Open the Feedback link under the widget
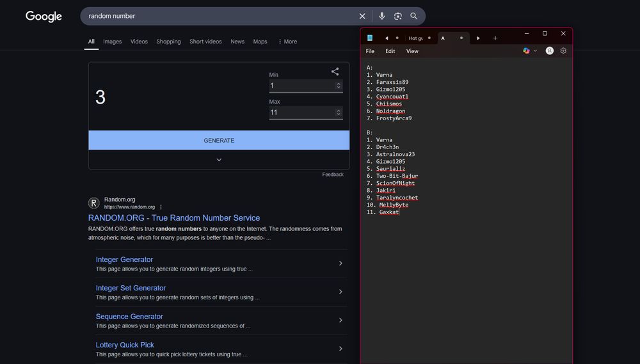The image size is (640, 364). [x=333, y=175]
